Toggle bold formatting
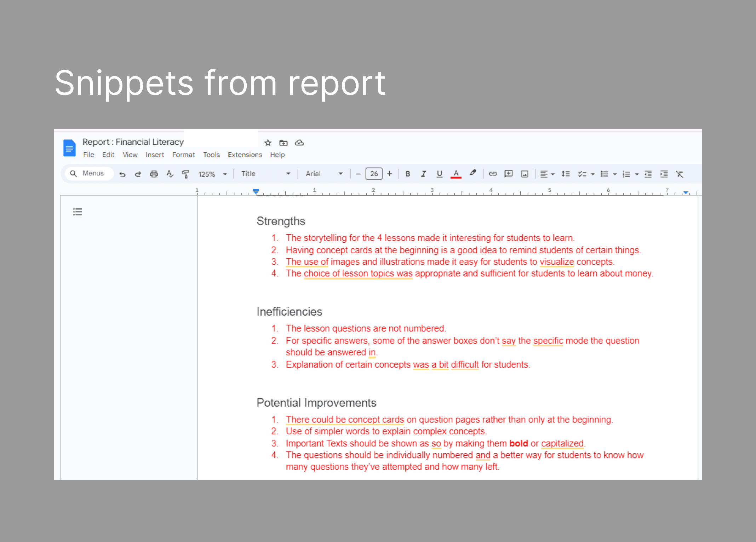The image size is (756, 542). (408, 174)
